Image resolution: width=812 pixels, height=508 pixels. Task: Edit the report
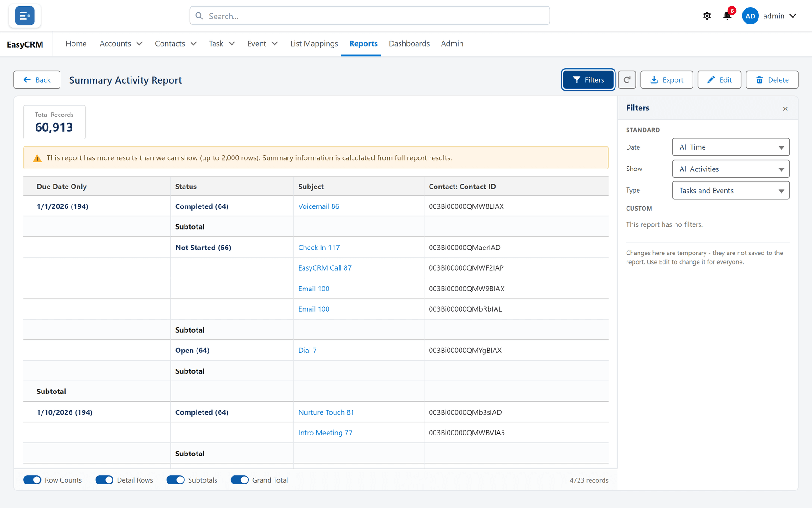(719, 79)
